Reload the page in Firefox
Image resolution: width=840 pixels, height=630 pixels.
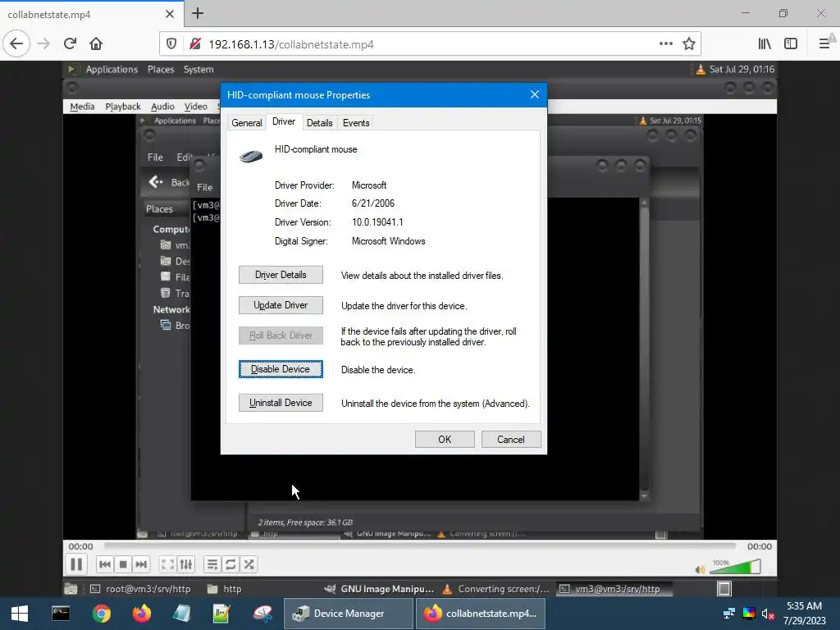pyautogui.click(x=70, y=44)
